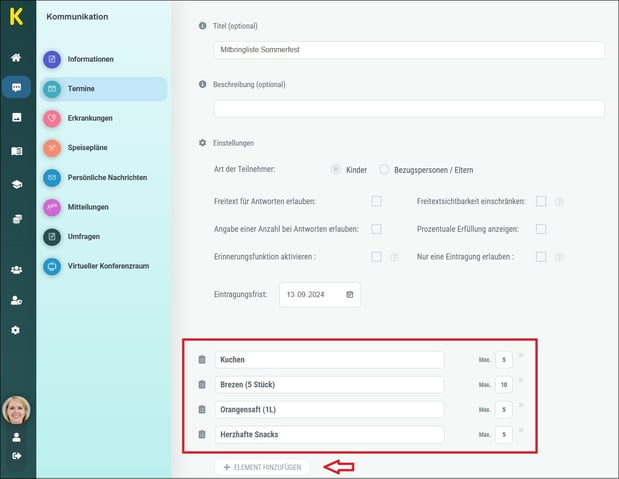Open the group of people icon
The image size is (619, 479).
17,270
